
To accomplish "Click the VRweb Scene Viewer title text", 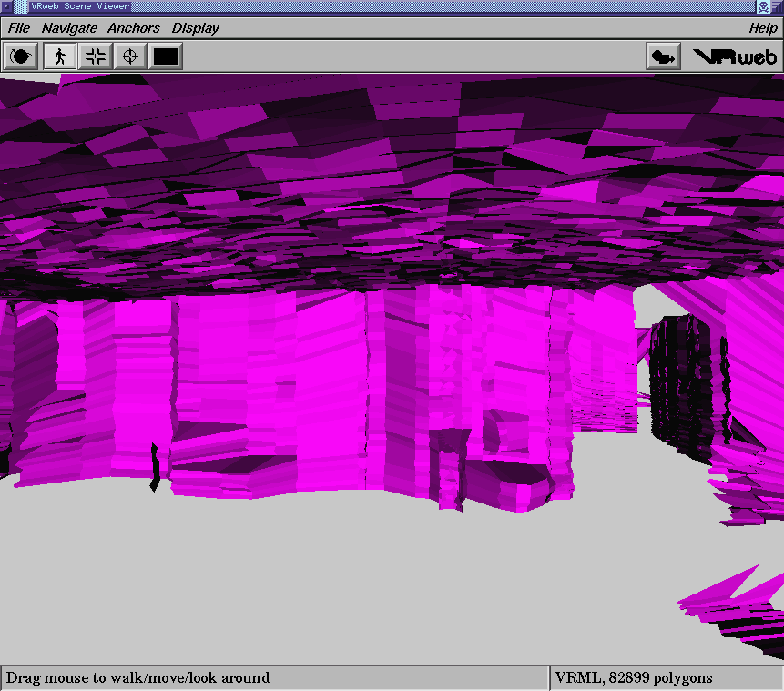I will 79,6.
